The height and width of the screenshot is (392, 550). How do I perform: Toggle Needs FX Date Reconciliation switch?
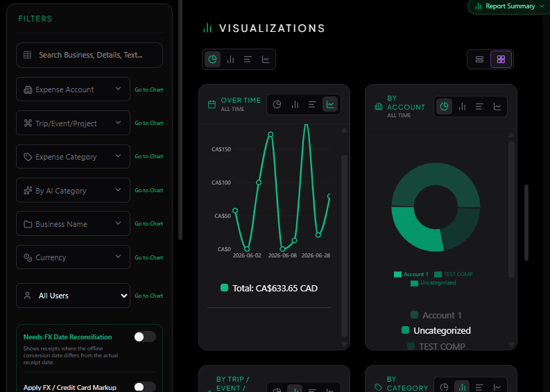(x=145, y=336)
